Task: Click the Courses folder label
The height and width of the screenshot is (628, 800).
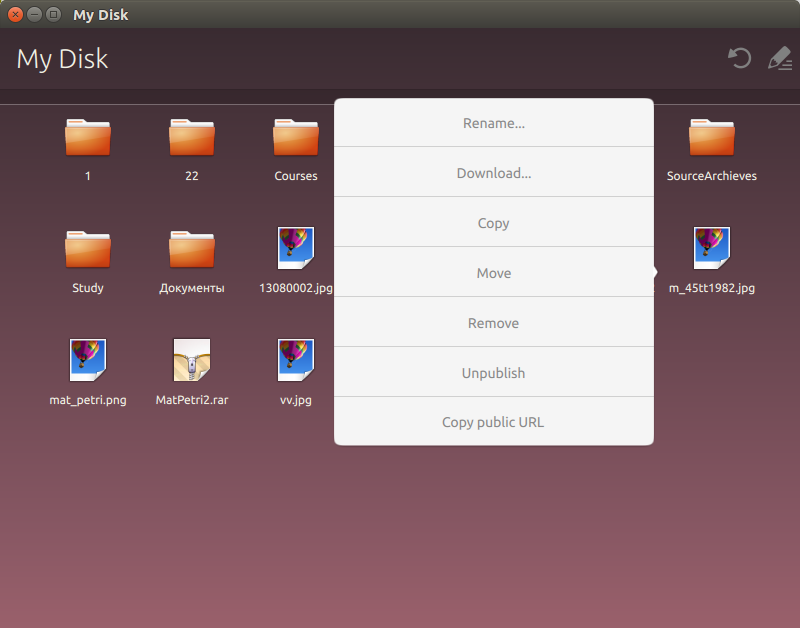Action: 296,176
